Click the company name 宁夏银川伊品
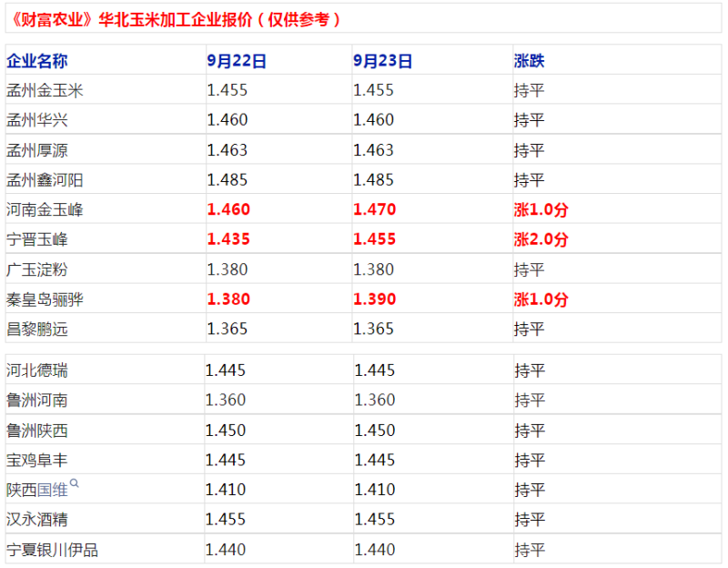728x568 pixels. pos(52,550)
